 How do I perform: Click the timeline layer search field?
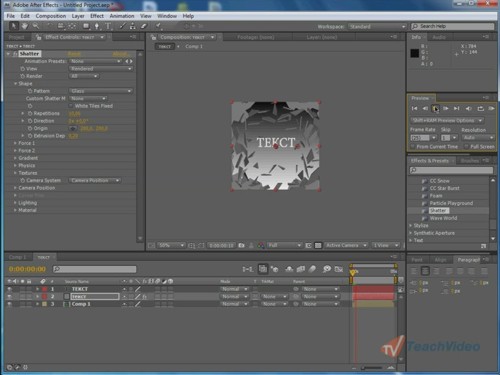95,269
